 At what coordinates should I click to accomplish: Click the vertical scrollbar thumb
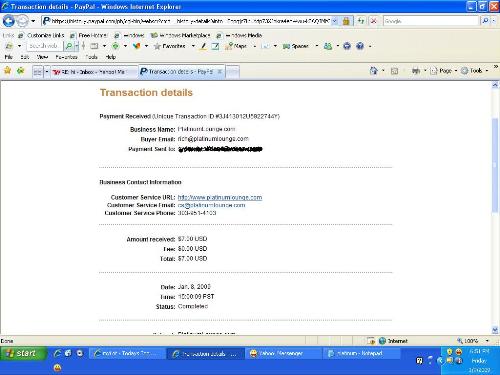pyautogui.click(x=495, y=165)
